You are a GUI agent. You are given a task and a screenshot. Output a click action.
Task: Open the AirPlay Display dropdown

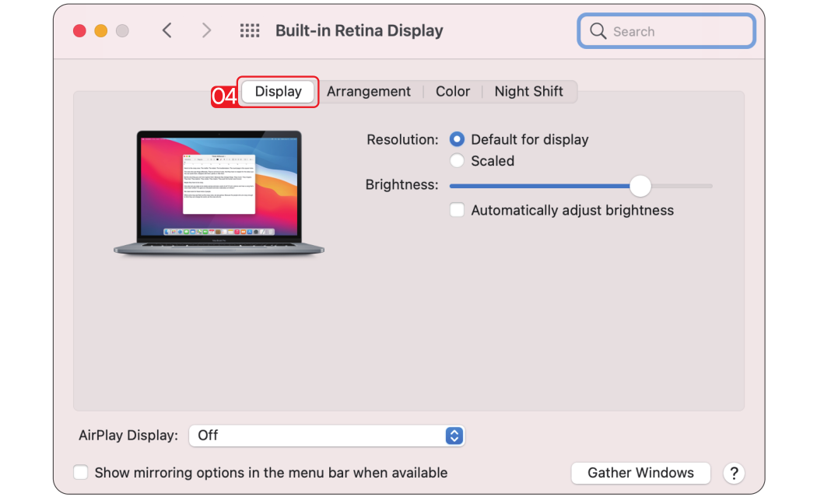[327, 436]
